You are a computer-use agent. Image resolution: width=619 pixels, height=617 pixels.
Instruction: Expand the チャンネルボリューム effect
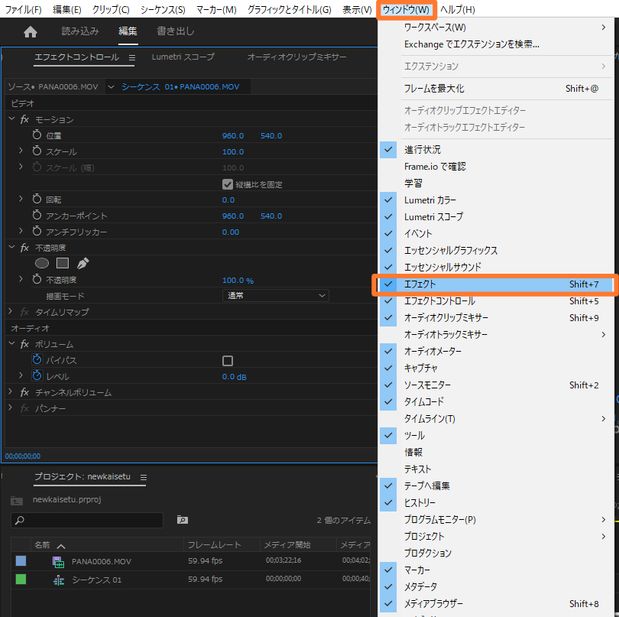click(11, 391)
